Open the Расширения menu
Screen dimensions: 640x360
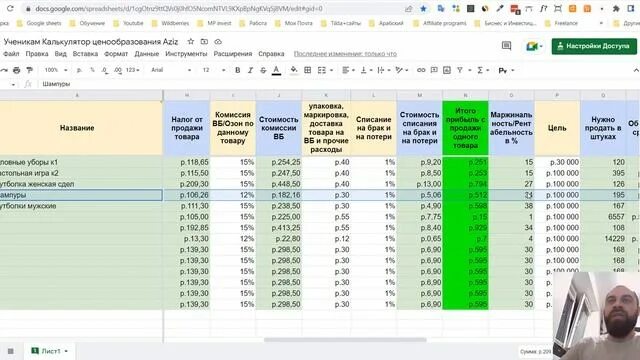[233, 53]
